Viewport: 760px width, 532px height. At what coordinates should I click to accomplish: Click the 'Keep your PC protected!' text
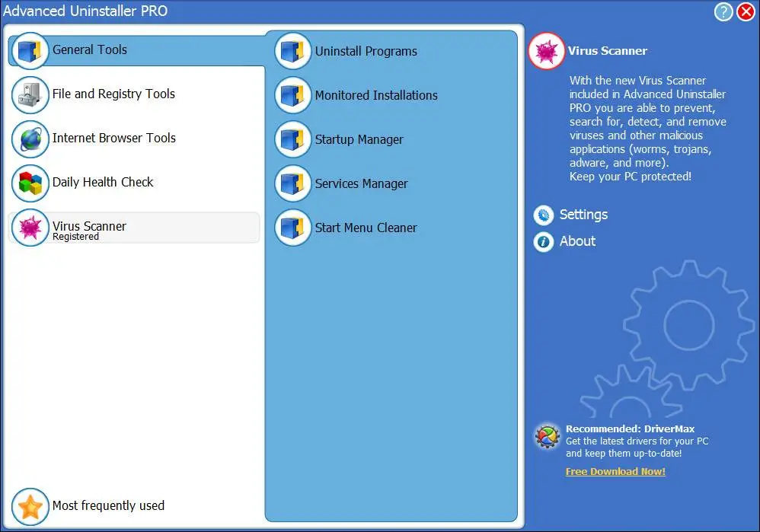click(x=631, y=177)
